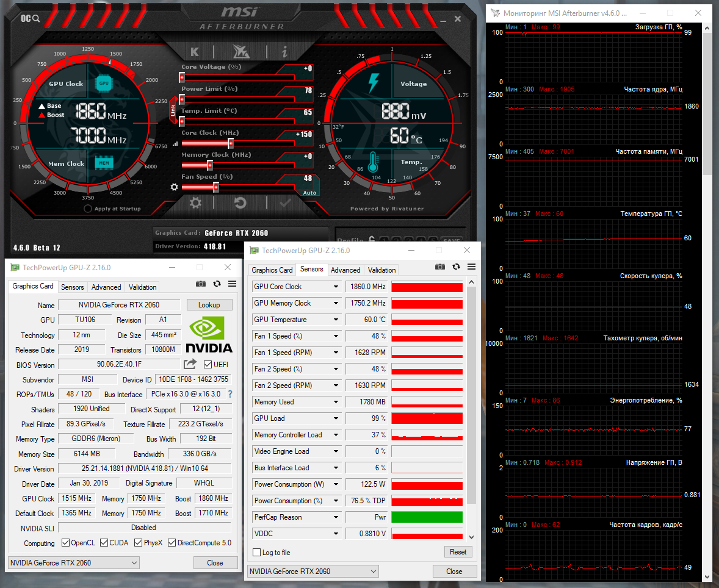This screenshot has width=719, height=588.
Task: Open the Validation tab in Graphics Card window
Action: tap(143, 287)
